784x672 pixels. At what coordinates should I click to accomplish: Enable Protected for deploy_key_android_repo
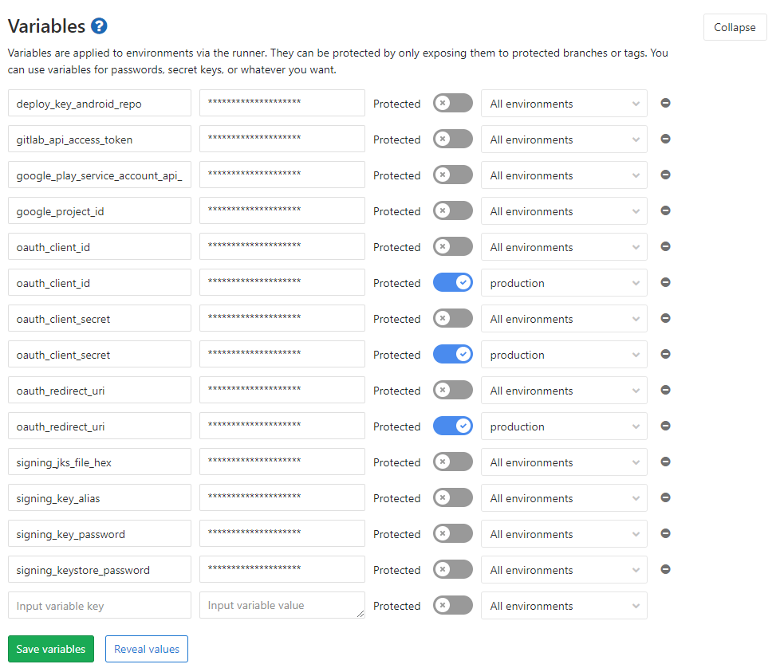tap(452, 103)
